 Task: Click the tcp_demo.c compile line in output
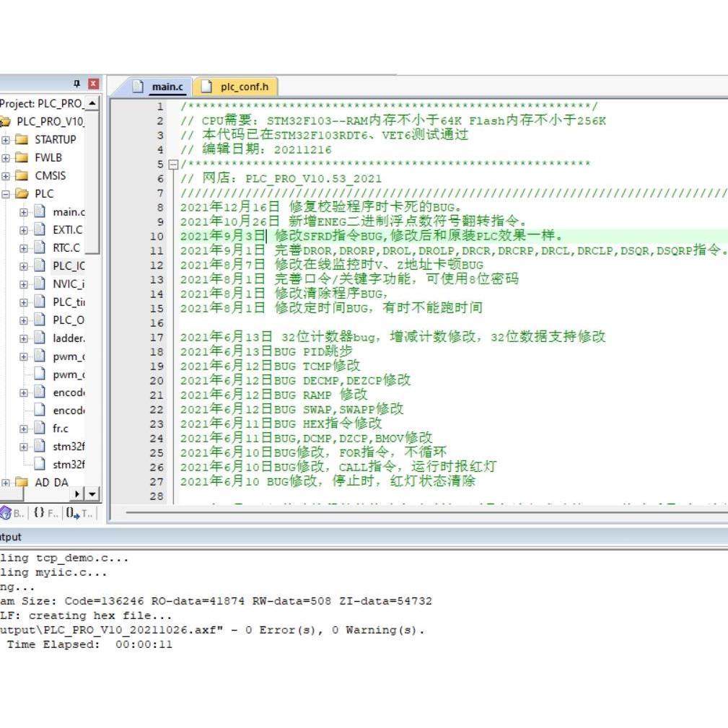64,558
